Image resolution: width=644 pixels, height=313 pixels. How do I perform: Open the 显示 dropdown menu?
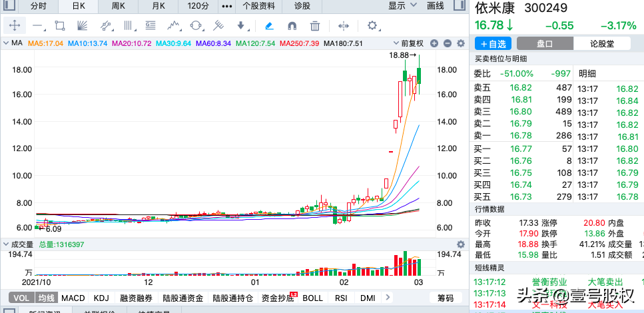tap(402, 6)
